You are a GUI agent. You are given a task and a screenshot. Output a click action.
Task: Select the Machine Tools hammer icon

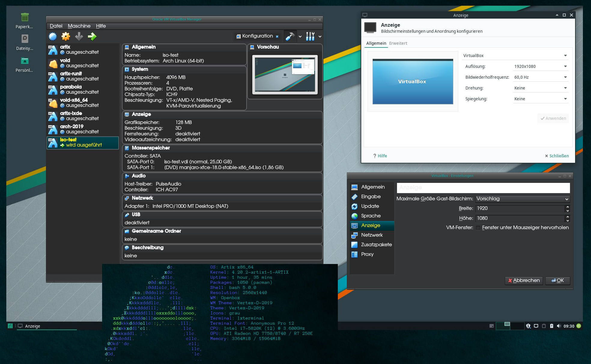click(x=290, y=36)
